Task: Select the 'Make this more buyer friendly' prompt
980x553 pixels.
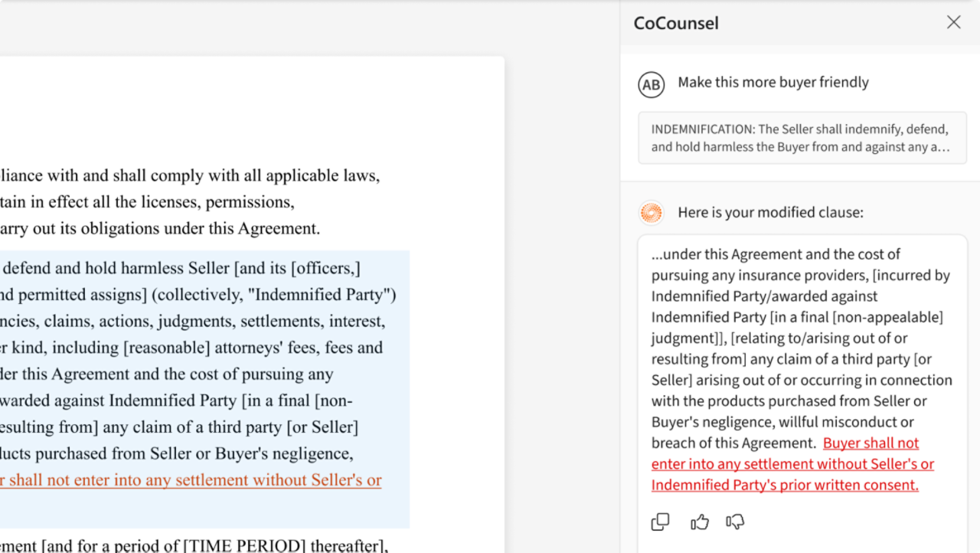Action: tap(773, 82)
